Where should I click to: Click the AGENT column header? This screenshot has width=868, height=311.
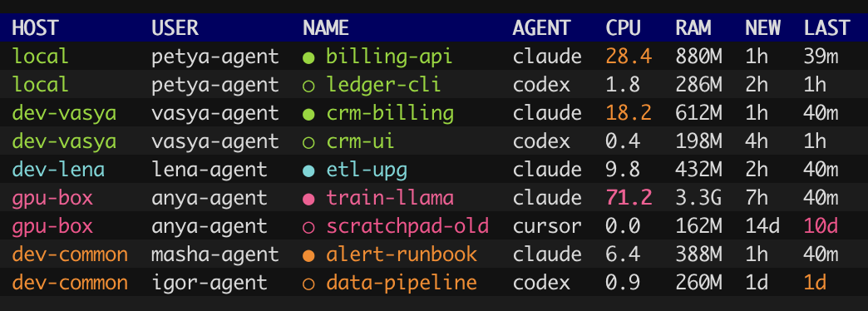click(541, 27)
